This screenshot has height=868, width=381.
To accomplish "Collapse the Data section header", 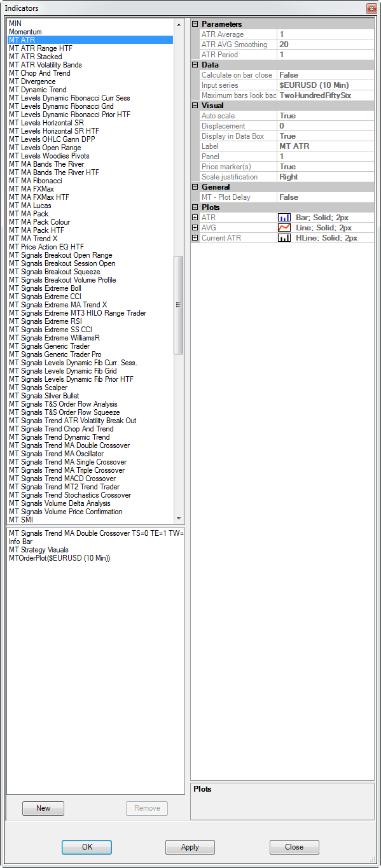I will pyautogui.click(x=195, y=65).
